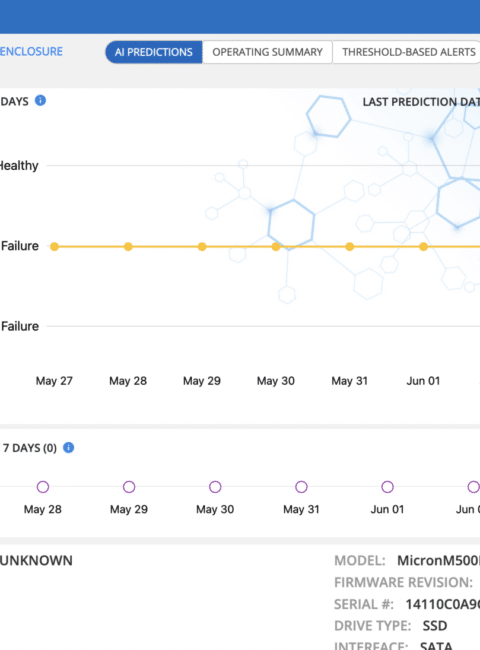Pick the purple circle marker for May 29

[x=129, y=487]
